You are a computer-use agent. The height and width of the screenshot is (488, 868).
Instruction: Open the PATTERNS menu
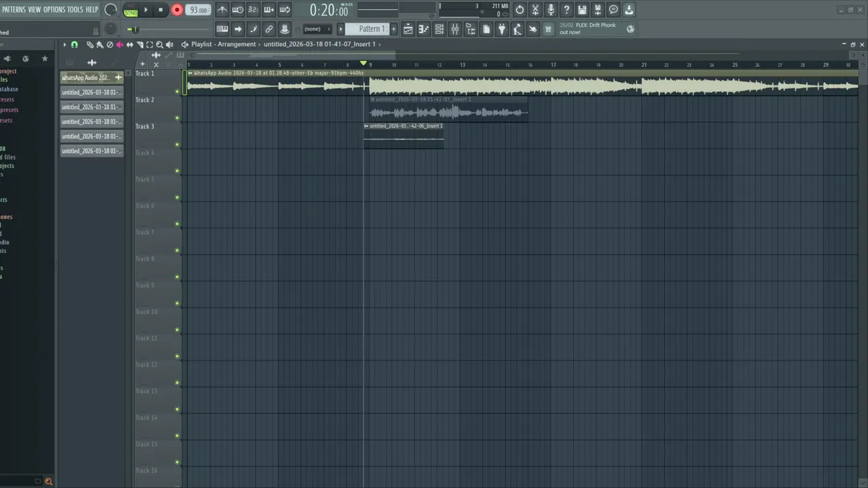[14, 9]
